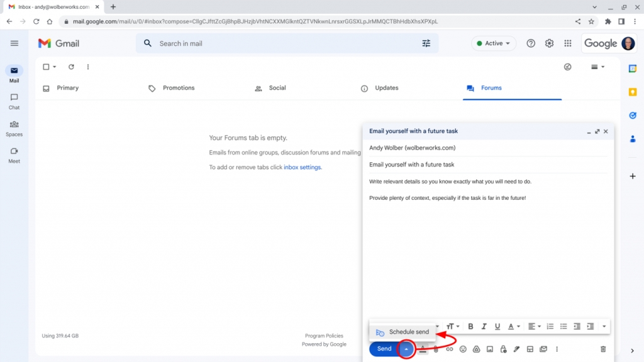Open Google Tasks in the side panel

coord(633,116)
